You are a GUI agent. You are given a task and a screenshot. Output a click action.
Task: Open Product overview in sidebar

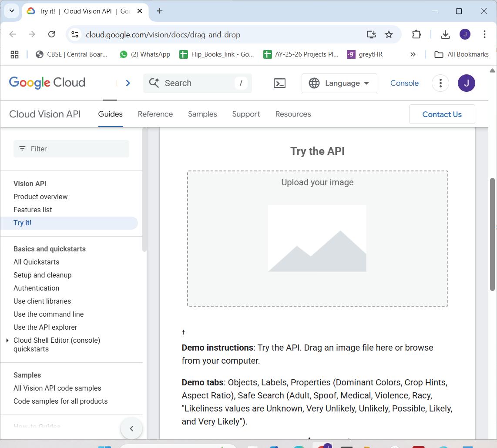(x=40, y=197)
